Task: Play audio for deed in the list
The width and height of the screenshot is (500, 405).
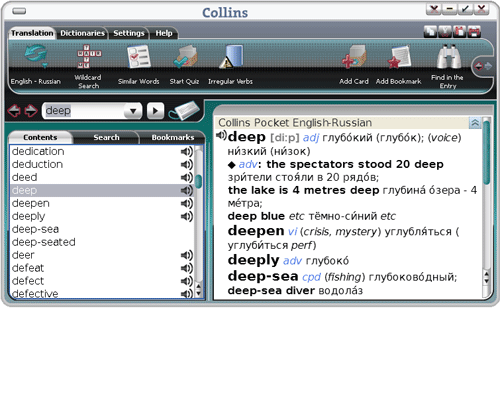Action: (187, 178)
